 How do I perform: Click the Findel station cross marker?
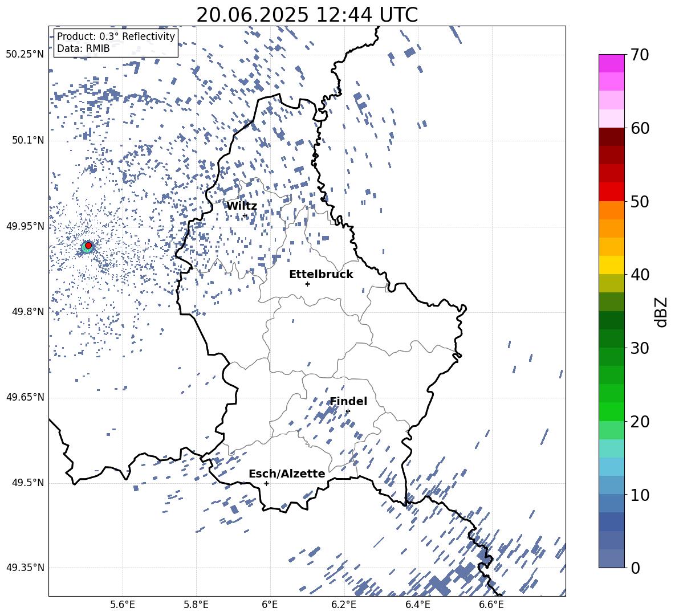(348, 411)
